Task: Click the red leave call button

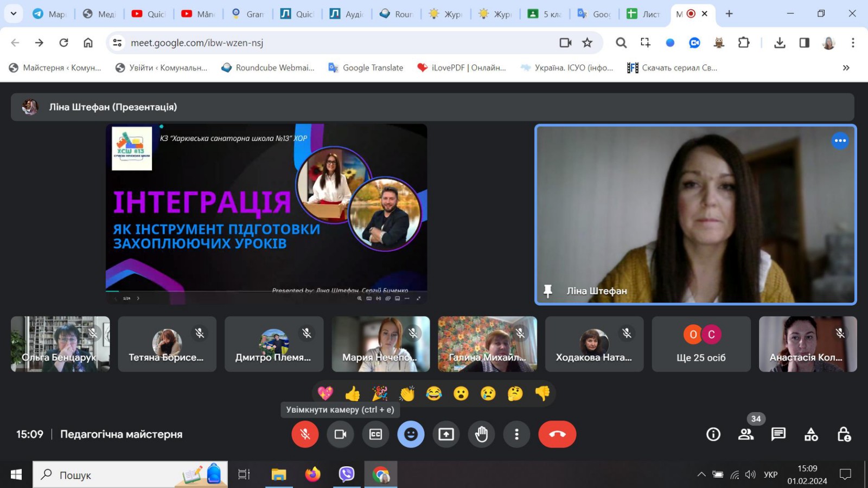Action: click(x=557, y=434)
